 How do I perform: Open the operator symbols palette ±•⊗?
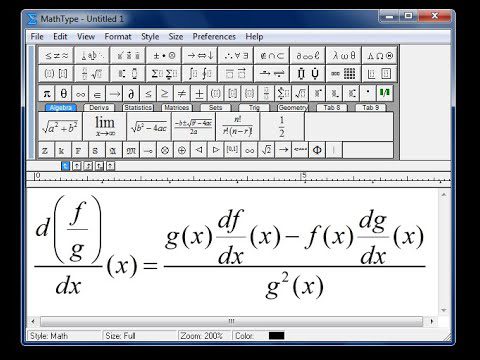click(x=164, y=56)
